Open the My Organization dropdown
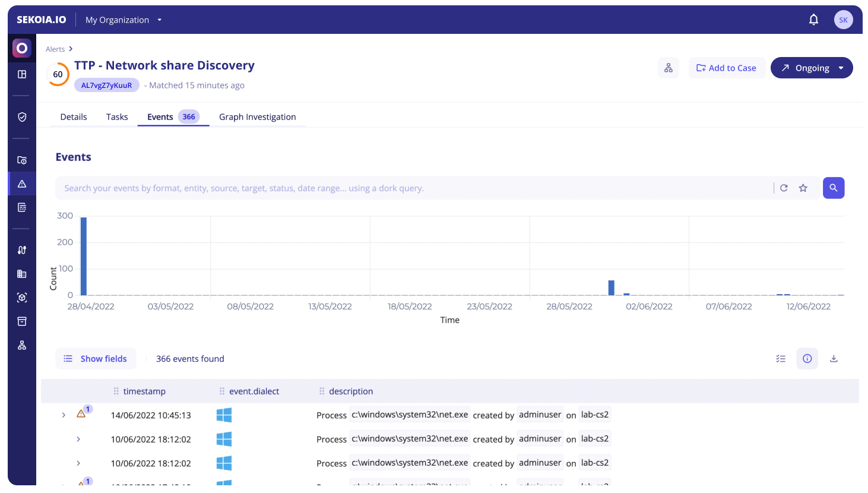Screen dimensions: 868x493 tap(123, 20)
